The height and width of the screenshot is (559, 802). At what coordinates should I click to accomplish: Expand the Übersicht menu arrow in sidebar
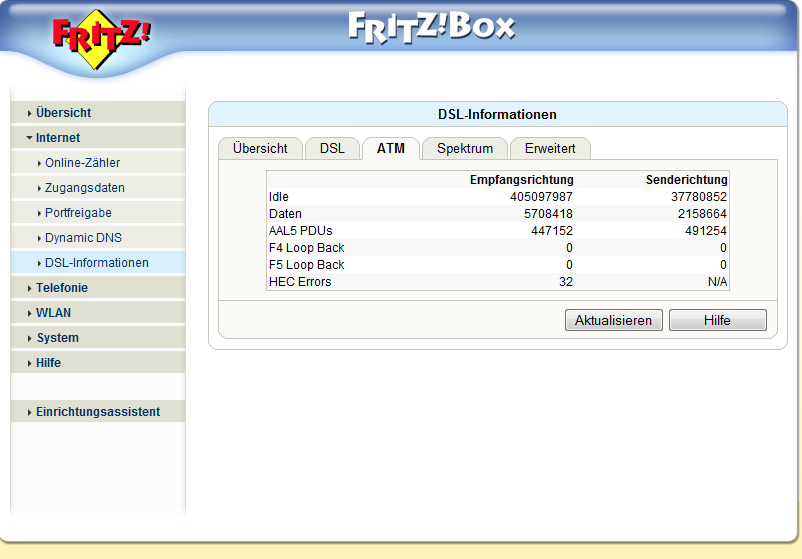[30, 114]
